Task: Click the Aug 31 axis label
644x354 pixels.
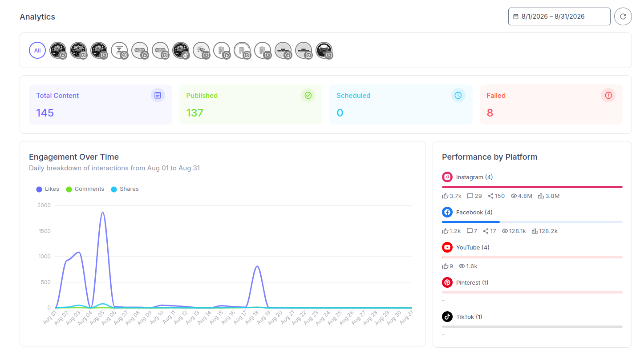Action: tap(406, 317)
